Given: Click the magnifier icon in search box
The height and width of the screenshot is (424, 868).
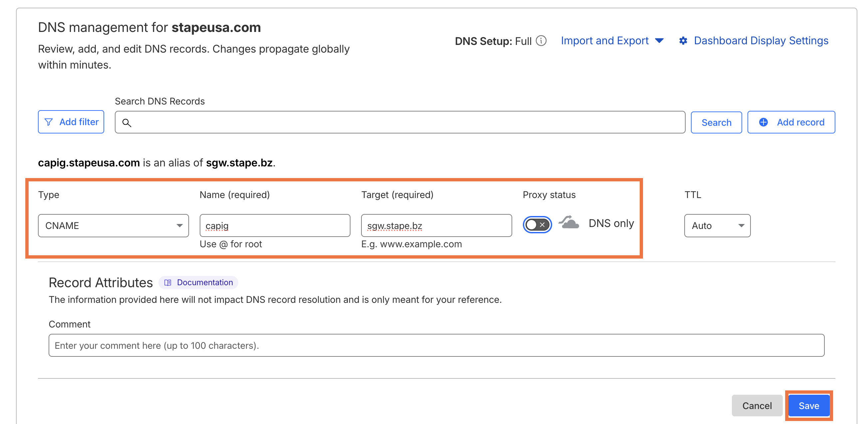Looking at the screenshot, I should (x=127, y=123).
